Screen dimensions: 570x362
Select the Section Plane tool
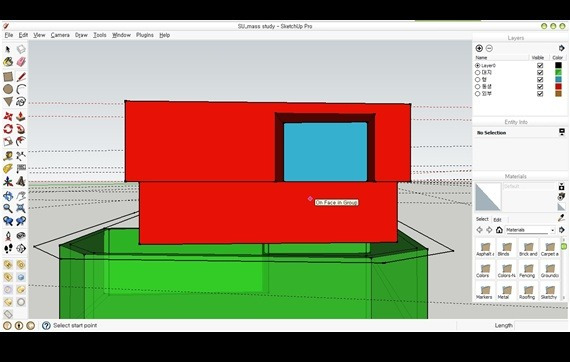click(21, 248)
